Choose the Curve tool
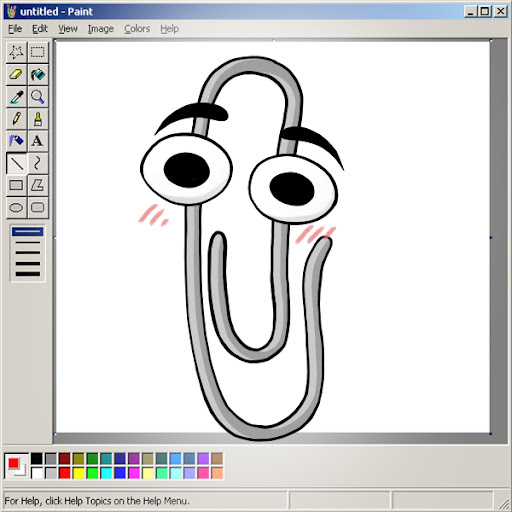This screenshot has width=512, height=512. click(38, 163)
